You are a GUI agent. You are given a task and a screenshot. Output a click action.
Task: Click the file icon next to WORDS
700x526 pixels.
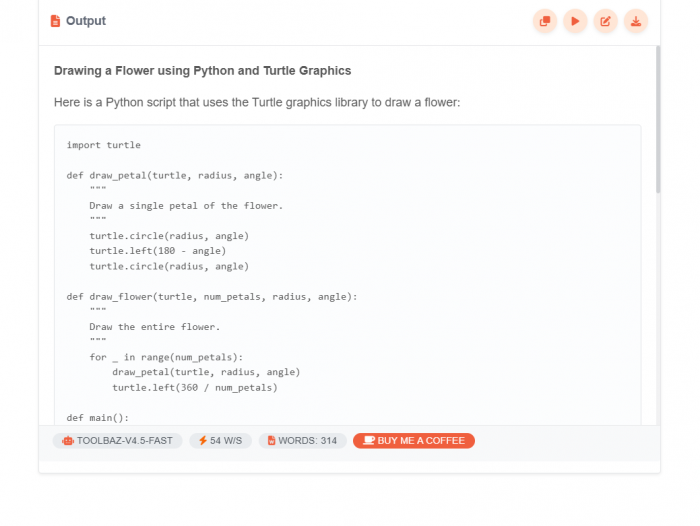click(271, 441)
